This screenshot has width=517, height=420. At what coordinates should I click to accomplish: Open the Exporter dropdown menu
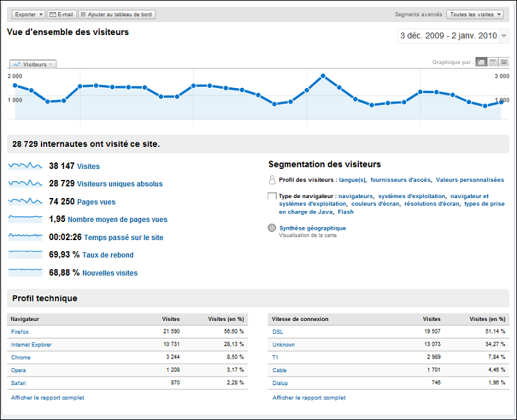28,14
